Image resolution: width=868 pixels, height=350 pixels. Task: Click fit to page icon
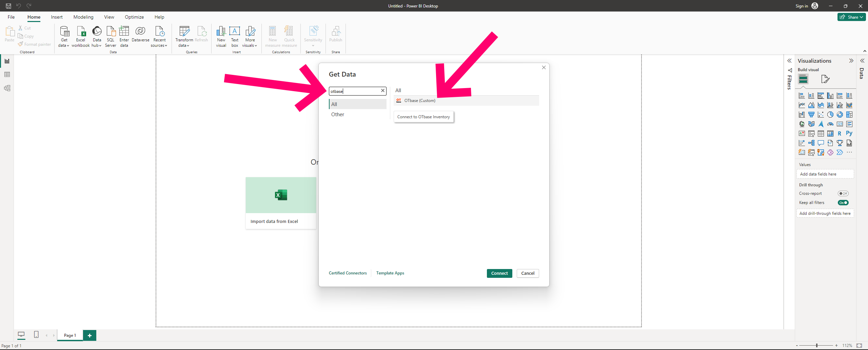click(x=859, y=346)
